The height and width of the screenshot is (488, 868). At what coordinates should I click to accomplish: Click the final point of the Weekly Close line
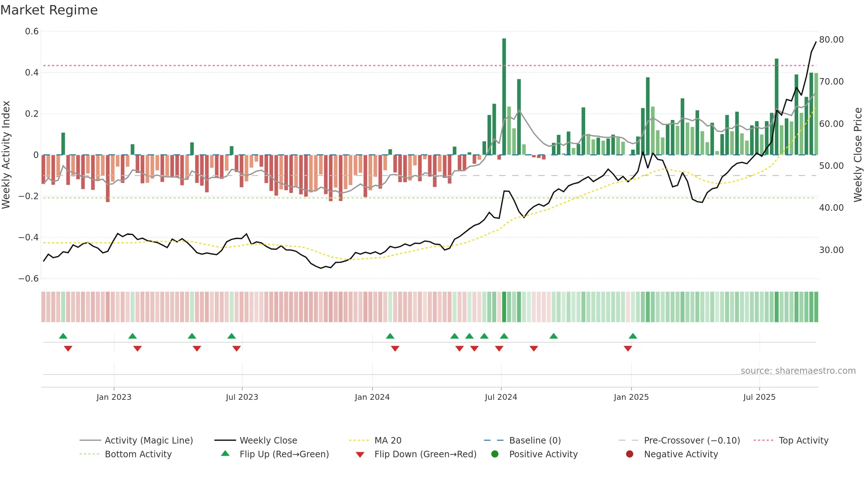pyautogui.click(x=816, y=42)
